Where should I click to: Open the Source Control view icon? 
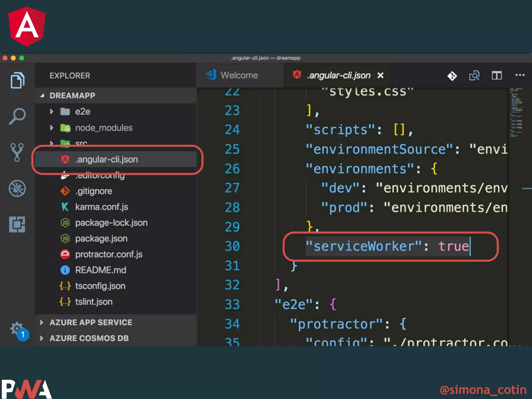pyautogui.click(x=17, y=152)
